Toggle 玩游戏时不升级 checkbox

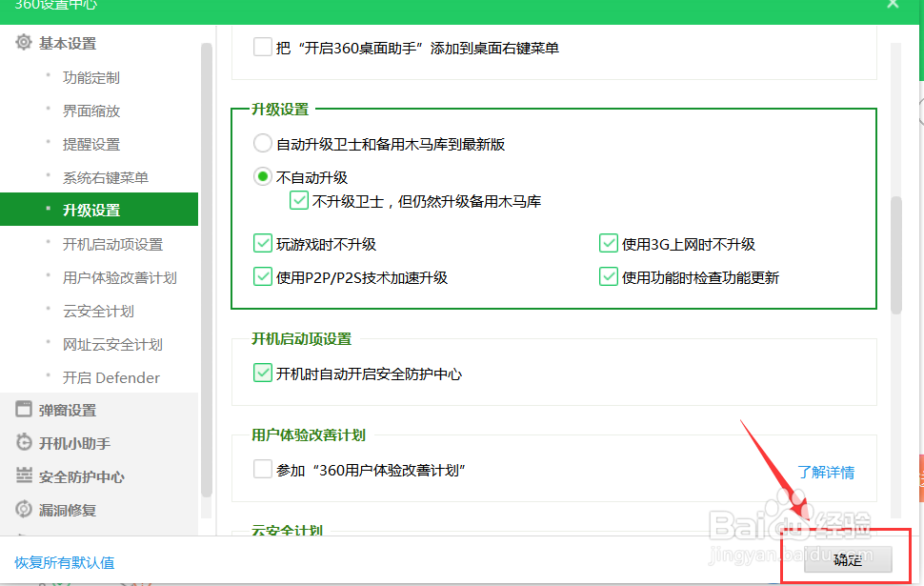pyautogui.click(x=262, y=243)
